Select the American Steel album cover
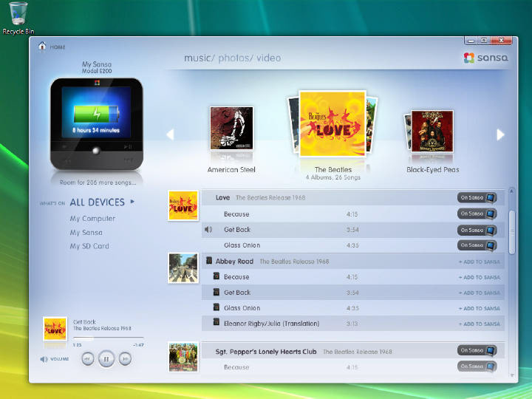The image size is (532, 399). click(x=231, y=128)
